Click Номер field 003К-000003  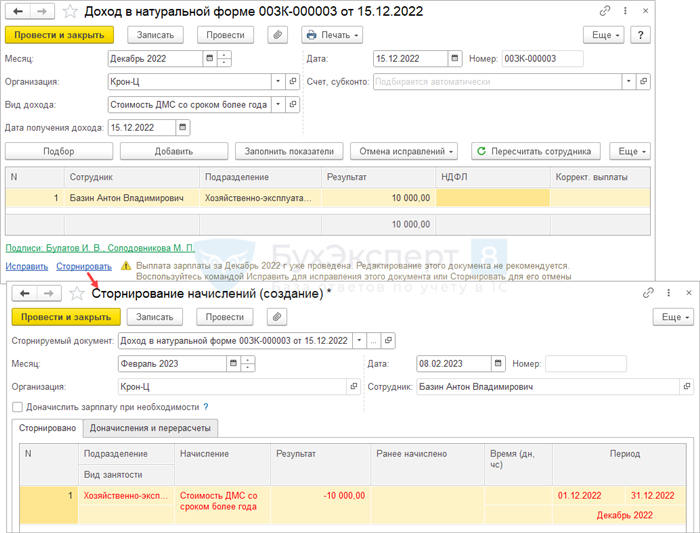pyautogui.click(x=542, y=58)
